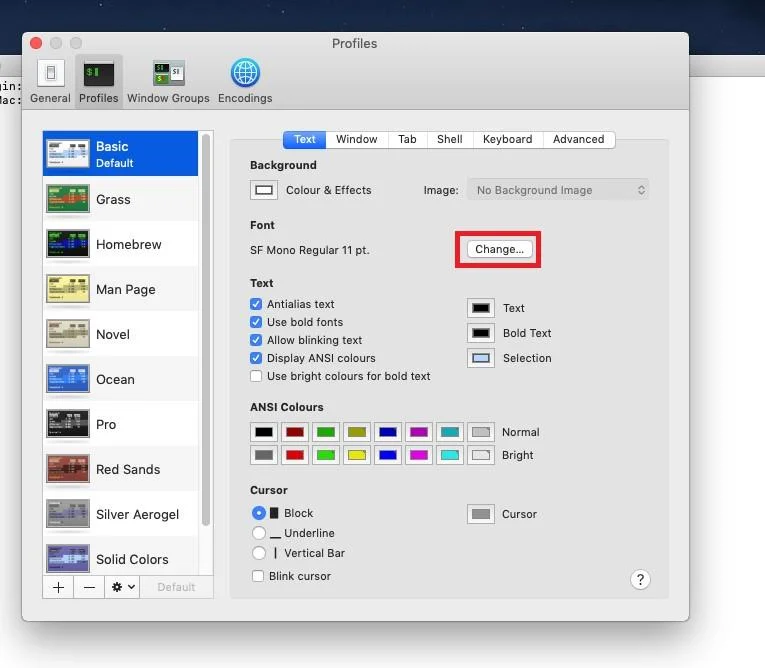Click the Normal red ANSI swatch
This screenshot has width=765, height=668.
point(295,432)
